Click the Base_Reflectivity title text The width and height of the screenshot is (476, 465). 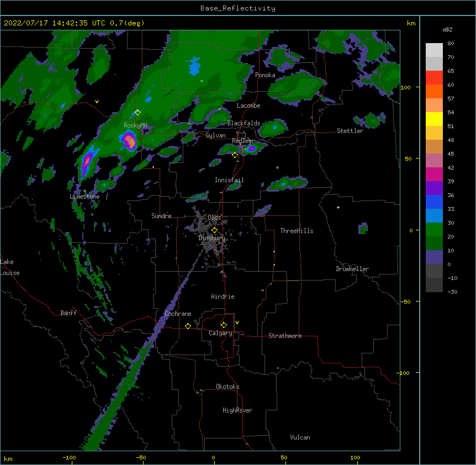(238, 8)
